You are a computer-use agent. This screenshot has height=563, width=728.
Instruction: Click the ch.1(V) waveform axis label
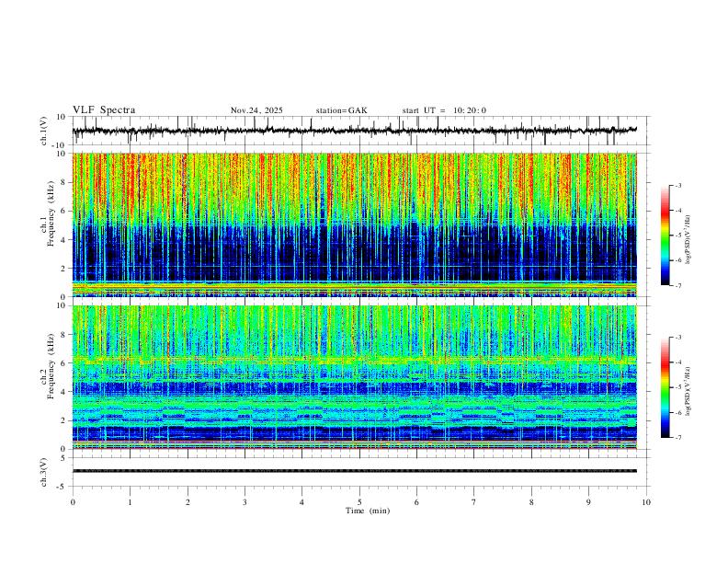pyautogui.click(x=44, y=131)
